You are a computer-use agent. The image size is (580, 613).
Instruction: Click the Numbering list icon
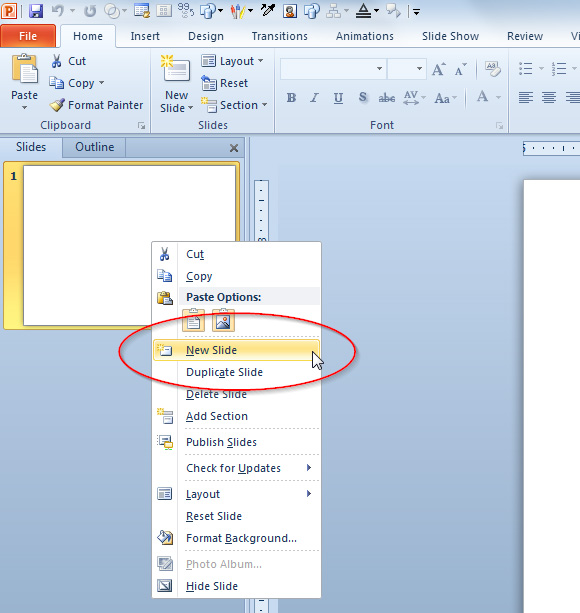click(559, 69)
